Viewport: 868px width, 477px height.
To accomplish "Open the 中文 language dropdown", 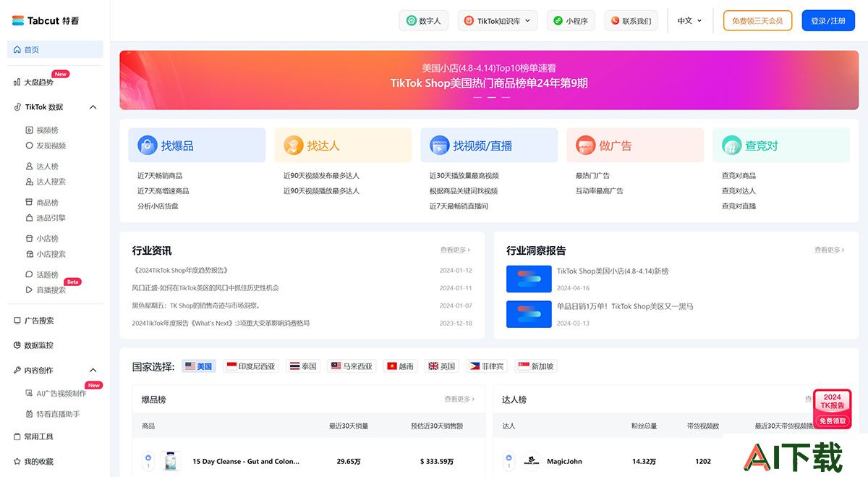I will coord(689,21).
